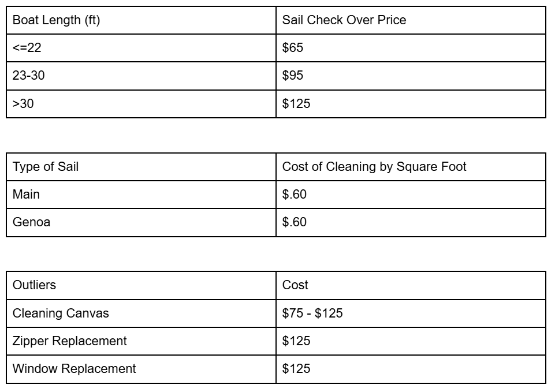Select the Cost header cell

411,285
